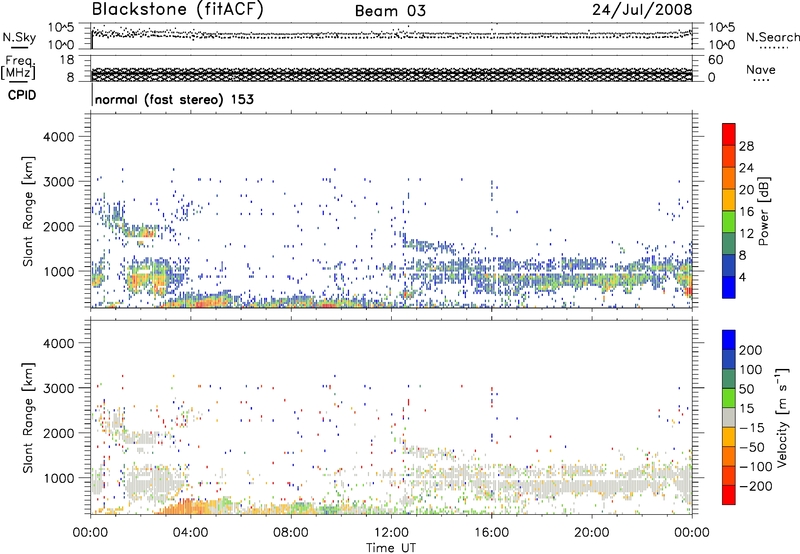Pick the orange -50 to -100 Velocity segment

tap(729, 456)
